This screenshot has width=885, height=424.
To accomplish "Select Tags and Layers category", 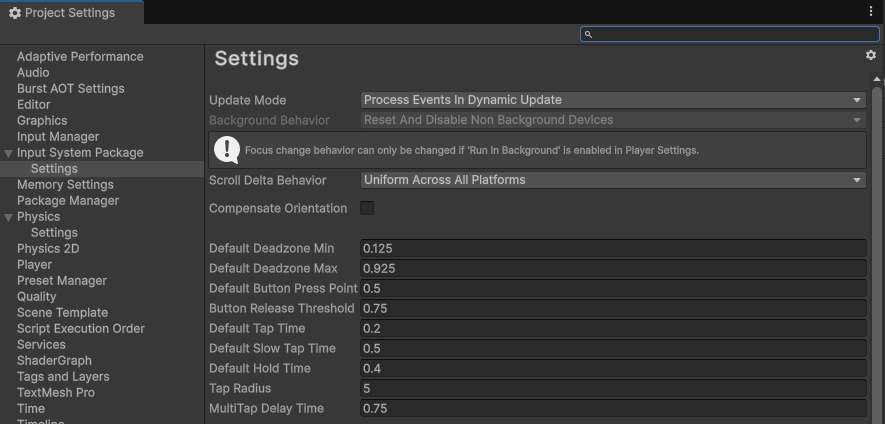I will point(63,376).
